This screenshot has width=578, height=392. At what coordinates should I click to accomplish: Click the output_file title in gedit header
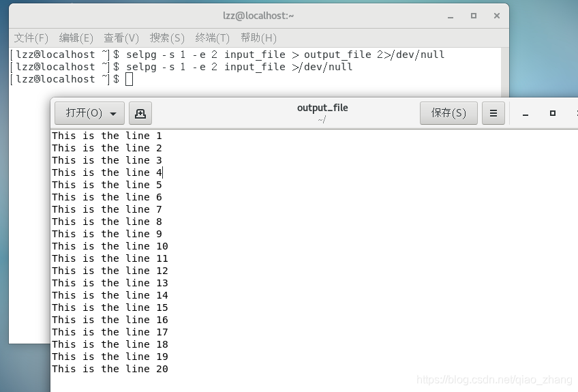tap(322, 108)
